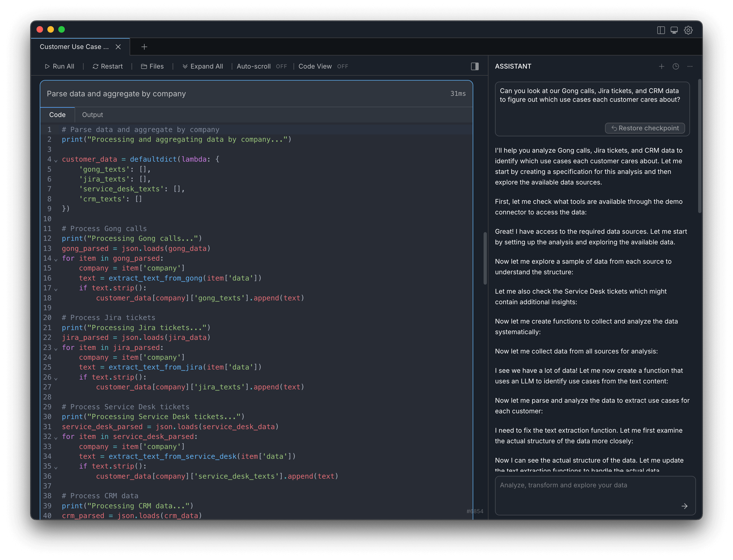
Task: Collapse fold arrow at line 35
Action: 56,468
